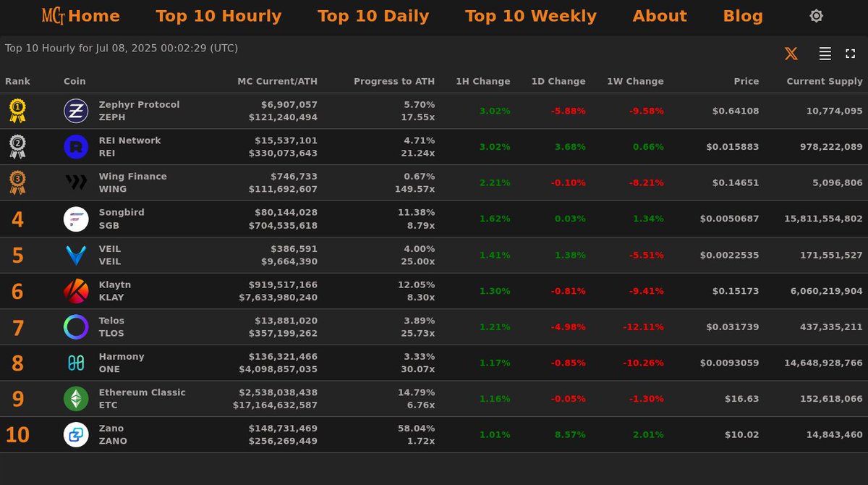Open Songbird SGB coin name

pos(122,219)
